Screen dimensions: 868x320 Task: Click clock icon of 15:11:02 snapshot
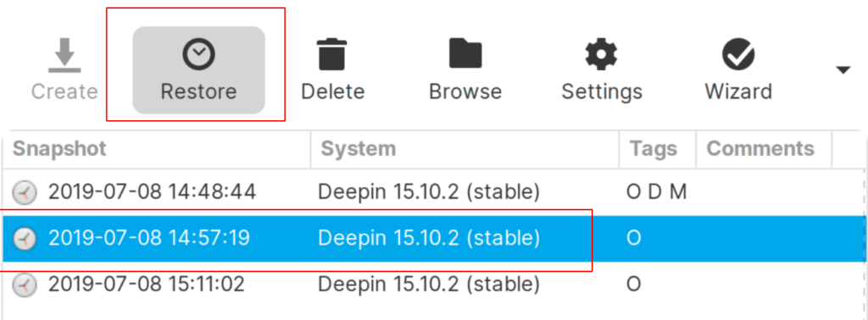click(x=25, y=285)
